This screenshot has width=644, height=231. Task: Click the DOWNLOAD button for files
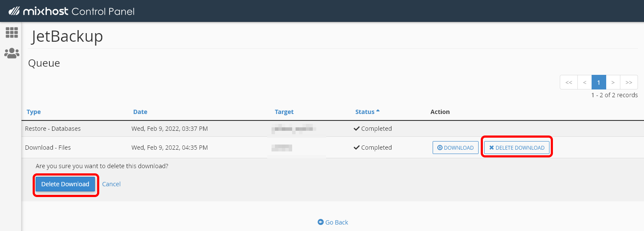click(455, 148)
